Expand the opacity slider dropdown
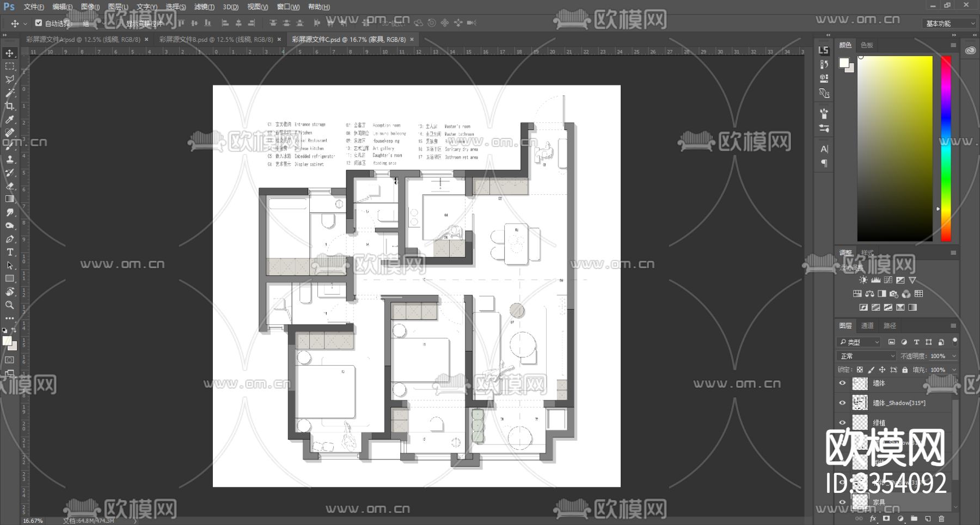980x525 pixels. 954,356
